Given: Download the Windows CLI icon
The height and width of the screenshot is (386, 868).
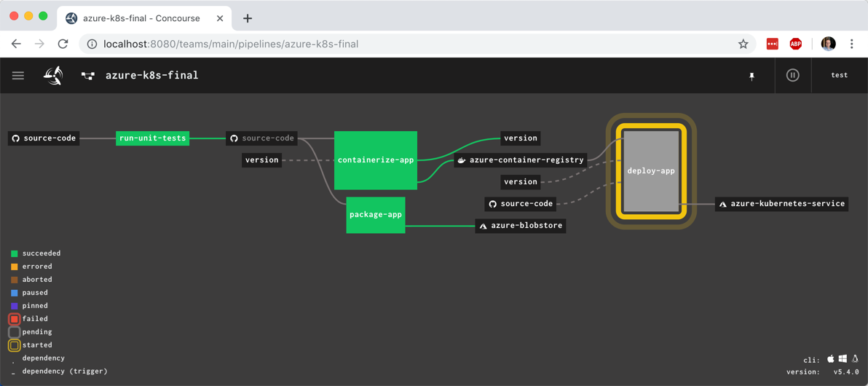Looking at the screenshot, I should [843, 359].
